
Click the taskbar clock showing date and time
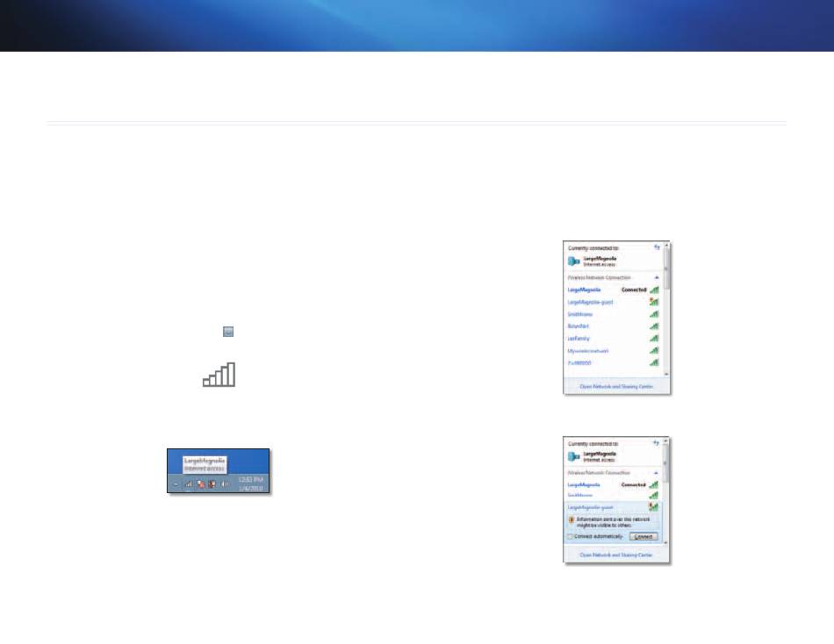coord(251,484)
